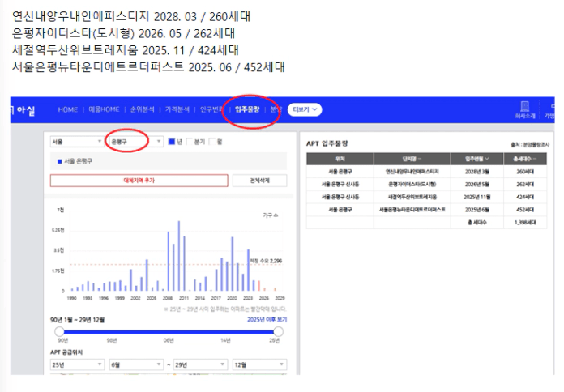This screenshot has width=564, height=392.
Task: Click the APT 입주물량 heading
Action: [x=327, y=143]
